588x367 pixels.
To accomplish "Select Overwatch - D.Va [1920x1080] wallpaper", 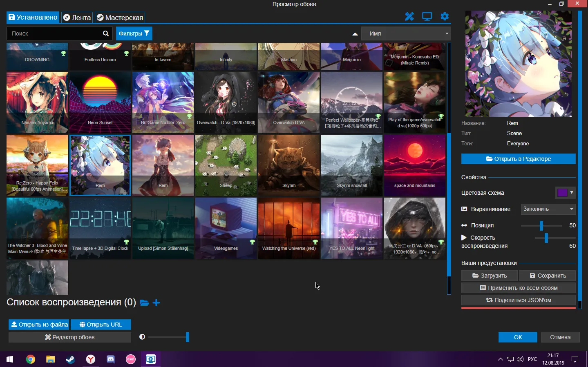I will click(226, 102).
